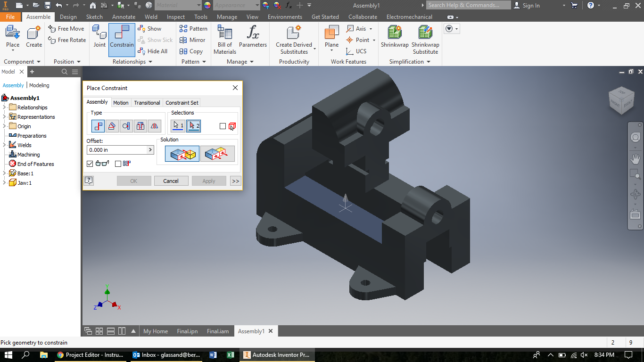The width and height of the screenshot is (644, 362).
Task: Click Sign In
Action: (527, 5)
